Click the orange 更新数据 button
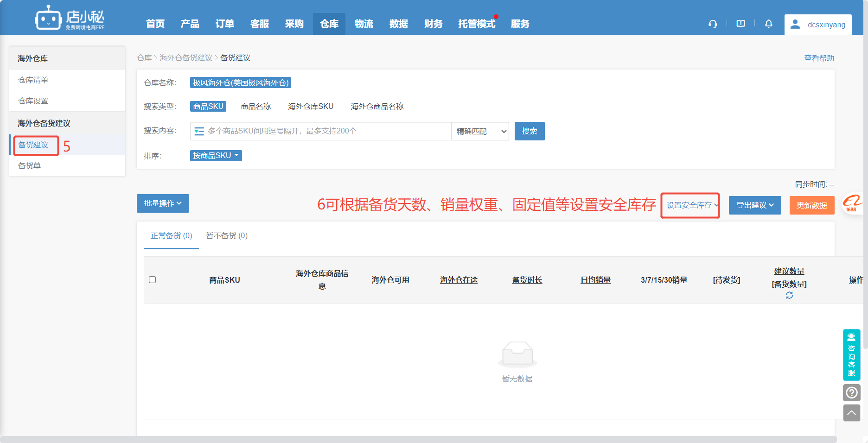868x443 pixels. 811,205
